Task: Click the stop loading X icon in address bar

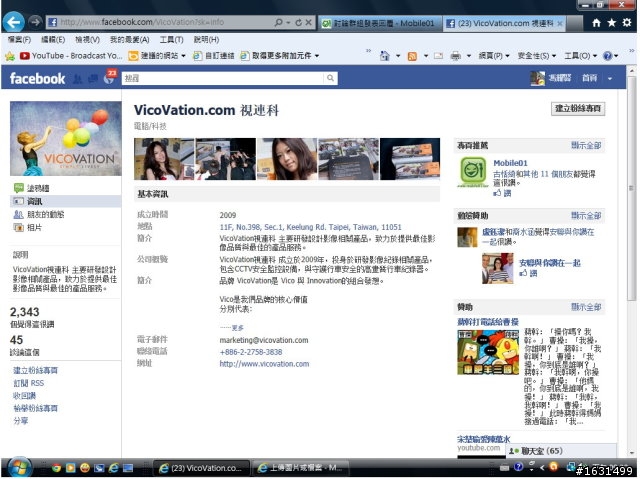Action: (x=309, y=22)
